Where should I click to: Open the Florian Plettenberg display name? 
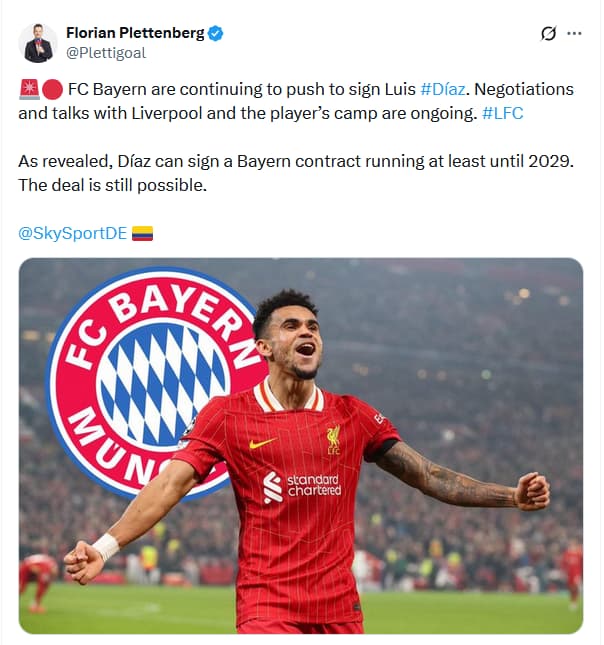tap(135, 33)
